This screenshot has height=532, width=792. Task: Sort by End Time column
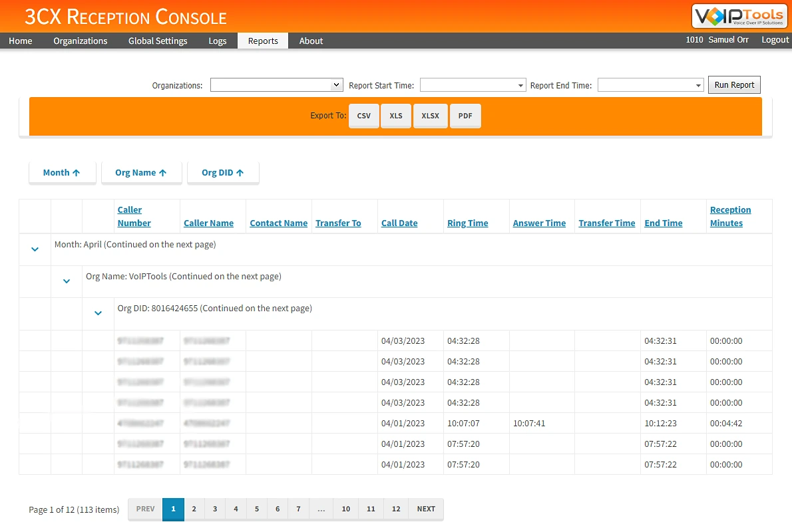pos(663,223)
